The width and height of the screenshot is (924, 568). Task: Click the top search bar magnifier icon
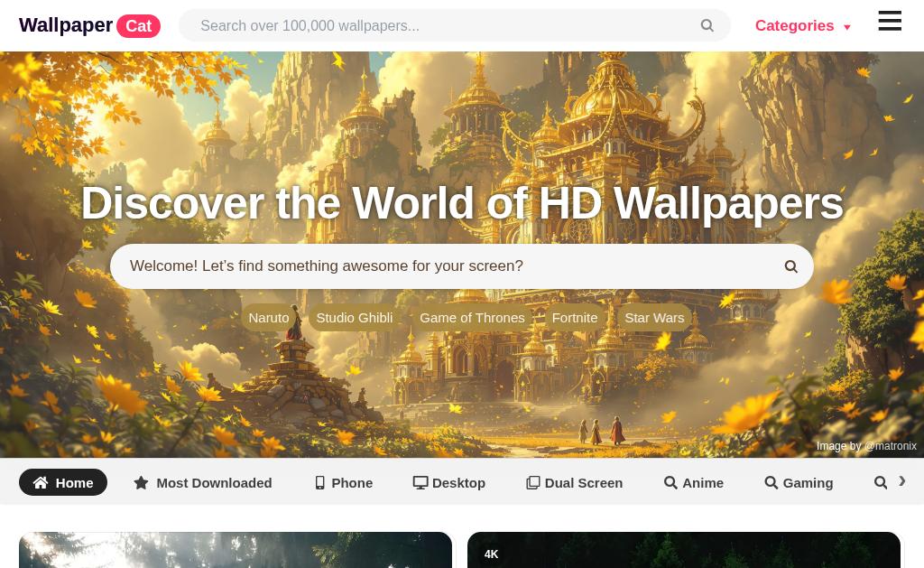(707, 25)
